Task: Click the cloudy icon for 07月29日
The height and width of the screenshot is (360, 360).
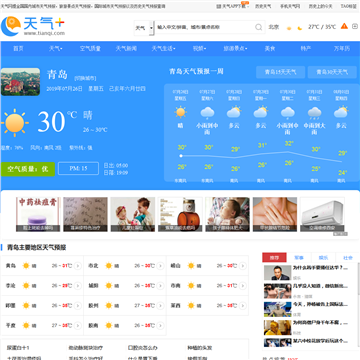Action: coord(260,112)
